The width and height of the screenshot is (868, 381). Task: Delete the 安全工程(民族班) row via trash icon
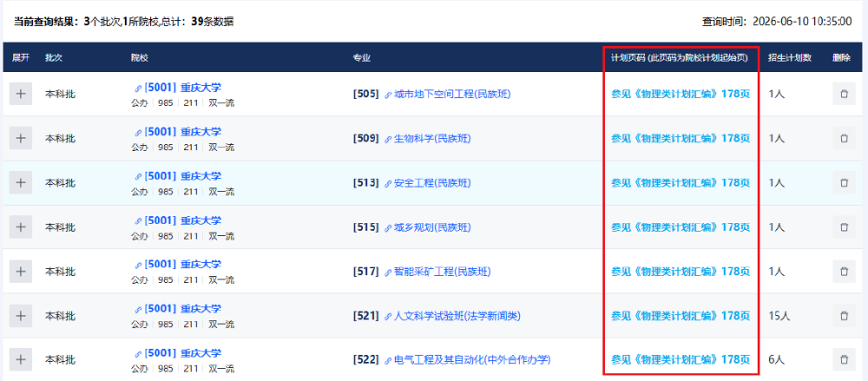[x=844, y=182]
